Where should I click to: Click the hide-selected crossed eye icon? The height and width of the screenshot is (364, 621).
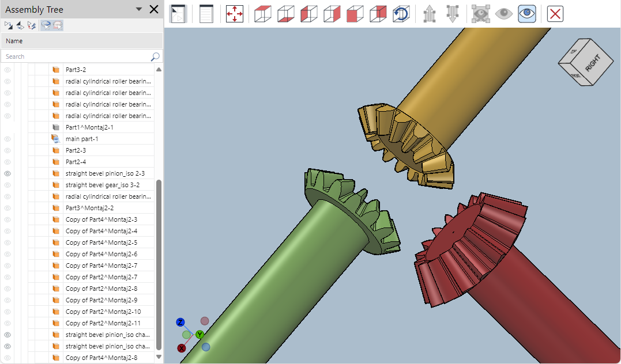click(x=481, y=14)
